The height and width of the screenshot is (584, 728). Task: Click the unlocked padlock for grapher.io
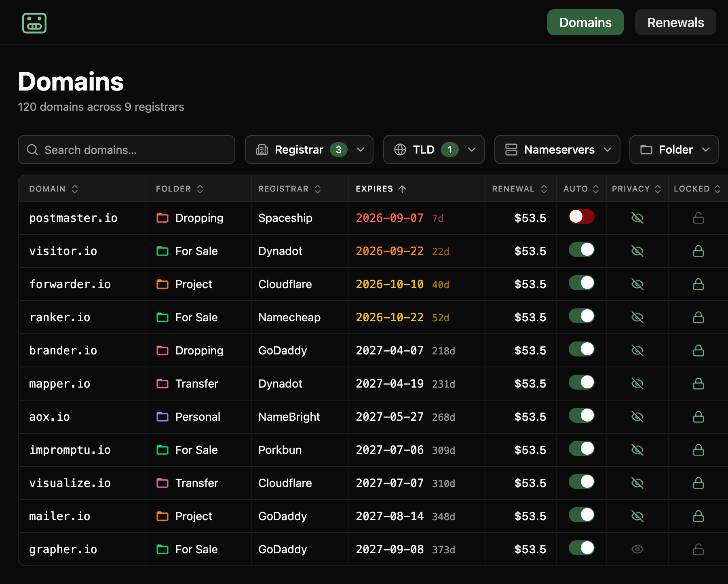pos(698,550)
